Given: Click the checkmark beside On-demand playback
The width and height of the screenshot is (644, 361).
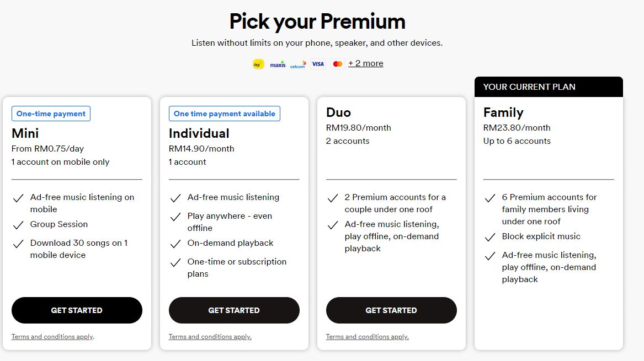Looking at the screenshot, I should click(175, 243).
